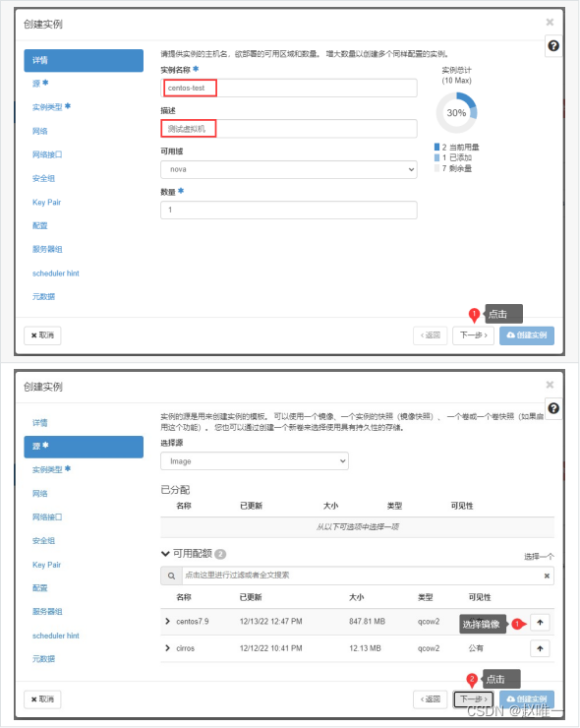Select scheduler hint tab in lower dialog
Image resolution: width=580 pixels, height=728 pixels.
56,636
